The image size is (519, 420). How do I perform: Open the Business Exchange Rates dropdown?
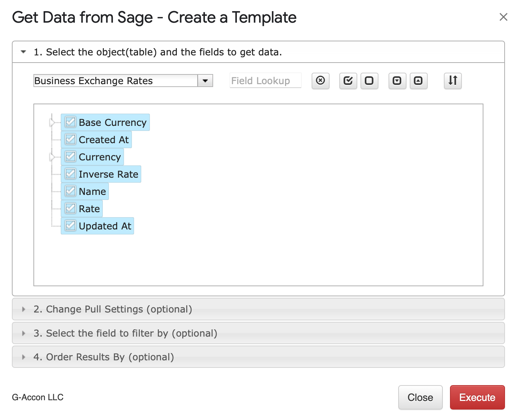tap(205, 81)
